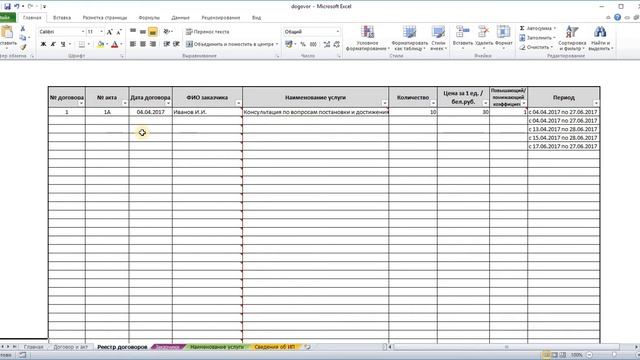
Task: Click the increase decimal icon
Action: tap(327, 44)
